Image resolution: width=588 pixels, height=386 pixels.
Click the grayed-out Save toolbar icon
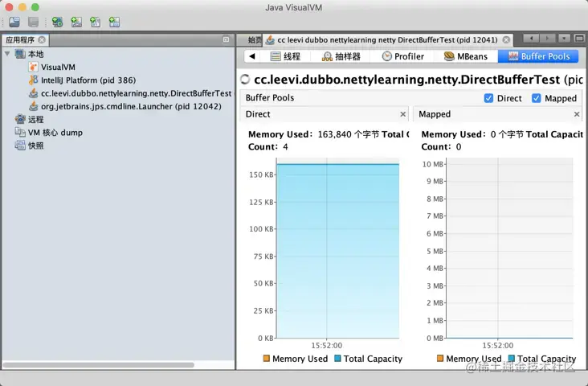[x=33, y=22]
